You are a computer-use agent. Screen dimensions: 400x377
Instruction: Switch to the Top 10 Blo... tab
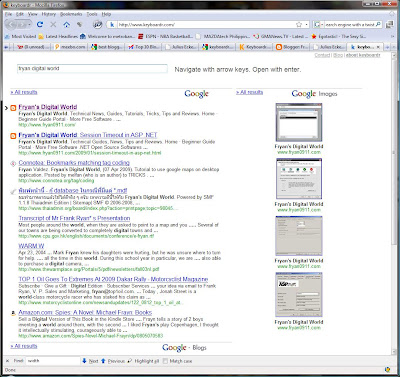click(144, 47)
